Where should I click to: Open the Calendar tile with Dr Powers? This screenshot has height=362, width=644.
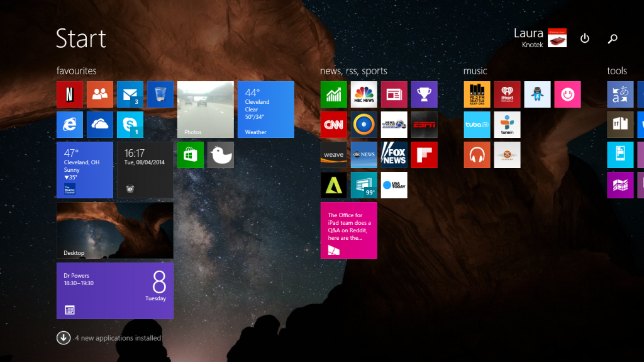pos(115,291)
